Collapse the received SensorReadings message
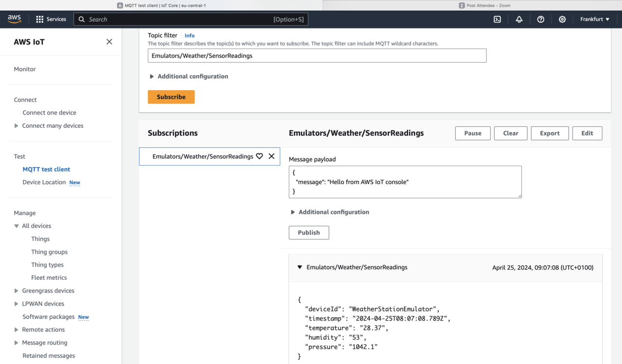 300,267
